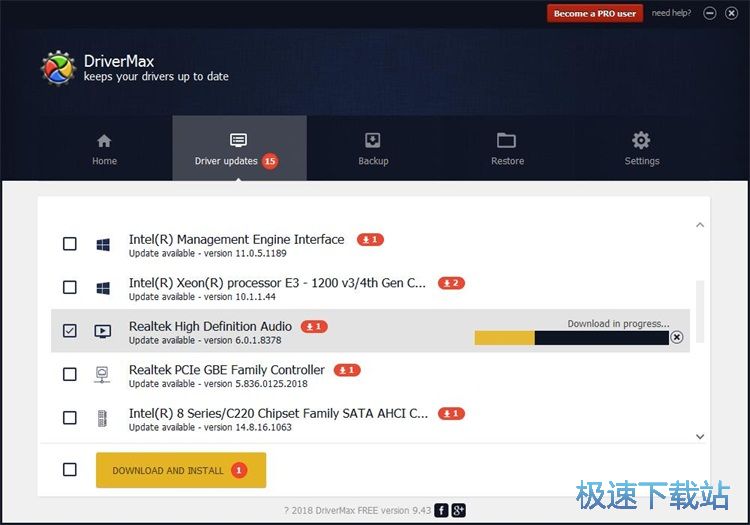
Task: Select Intel(R) Management Engine Interface title
Action: click(x=236, y=240)
